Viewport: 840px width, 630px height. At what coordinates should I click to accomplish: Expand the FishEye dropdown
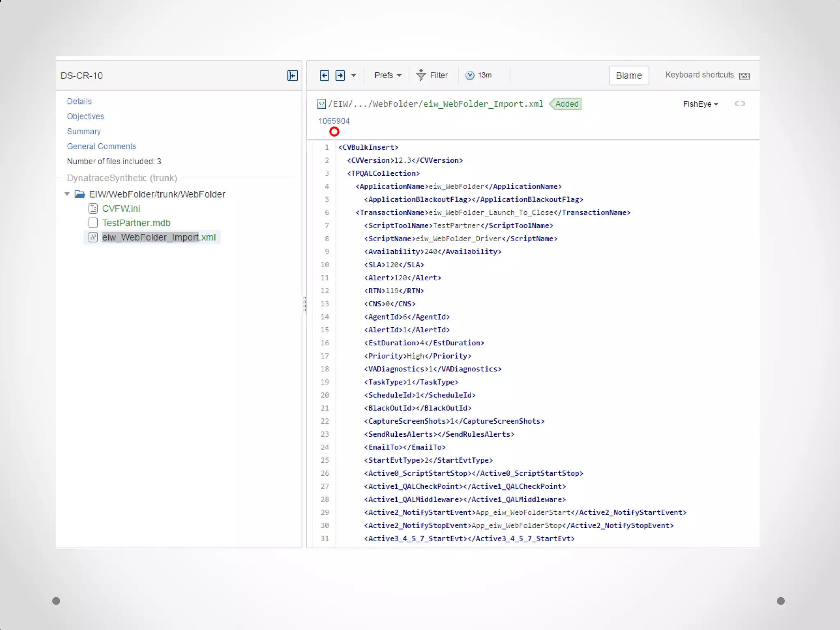pyautogui.click(x=700, y=104)
